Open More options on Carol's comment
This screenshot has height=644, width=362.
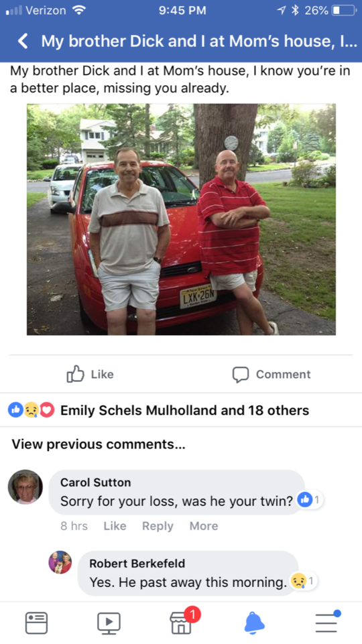[204, 525]
